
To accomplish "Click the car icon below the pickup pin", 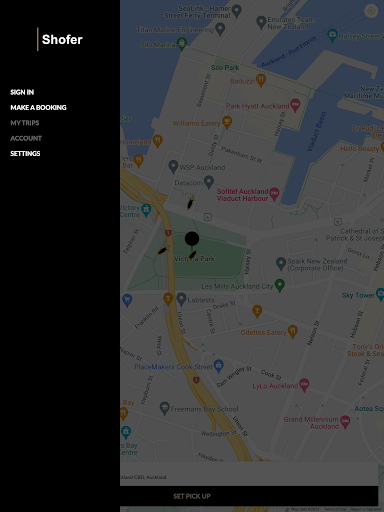I will click(x=193, y=255).
